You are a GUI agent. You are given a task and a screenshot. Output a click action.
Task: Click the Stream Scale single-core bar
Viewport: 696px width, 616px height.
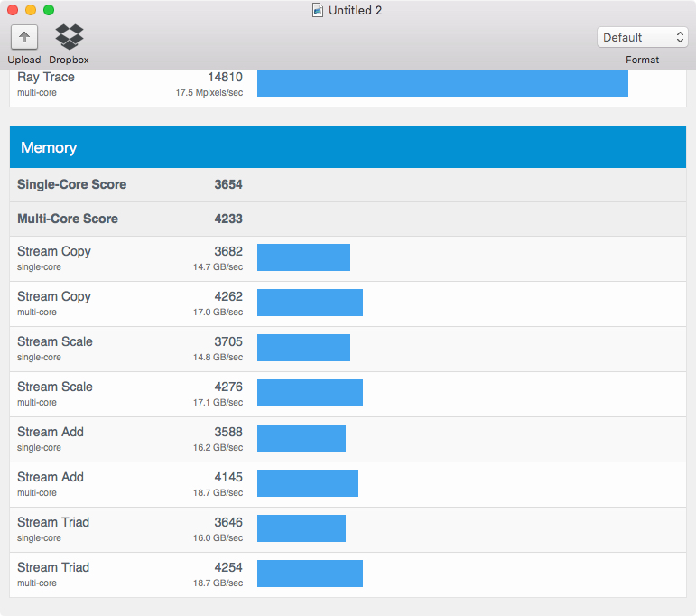pos(303,348)
